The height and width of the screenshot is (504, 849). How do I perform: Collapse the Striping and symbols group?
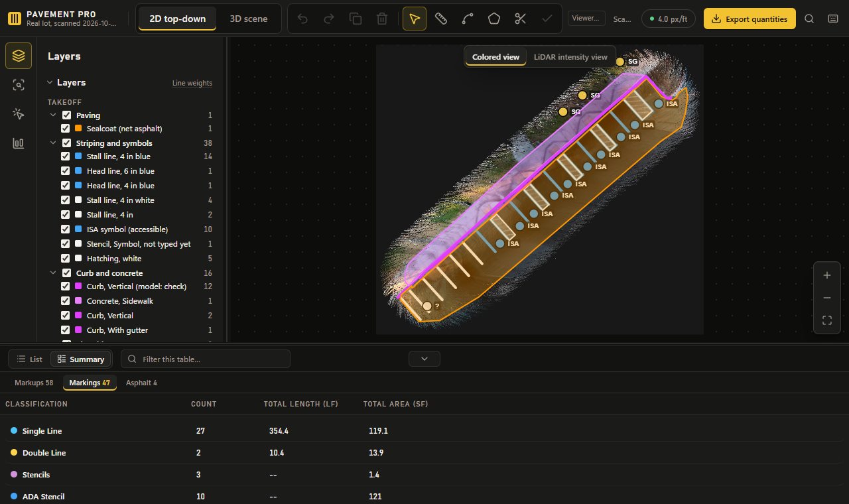54,143
